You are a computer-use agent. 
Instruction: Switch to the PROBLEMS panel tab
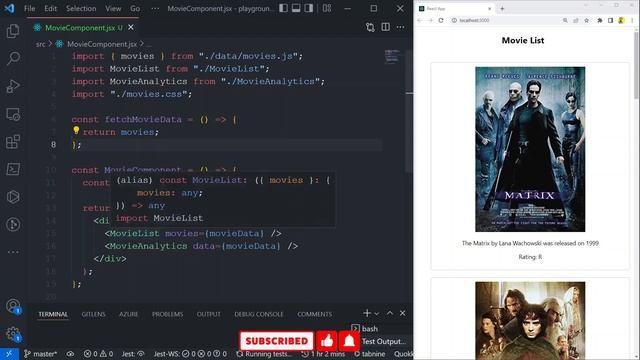(167, 314)
